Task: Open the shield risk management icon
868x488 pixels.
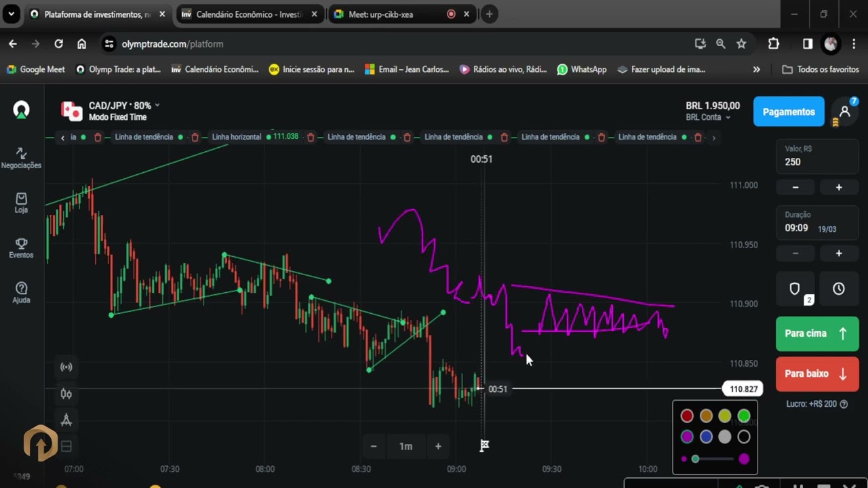Action: 795,289
